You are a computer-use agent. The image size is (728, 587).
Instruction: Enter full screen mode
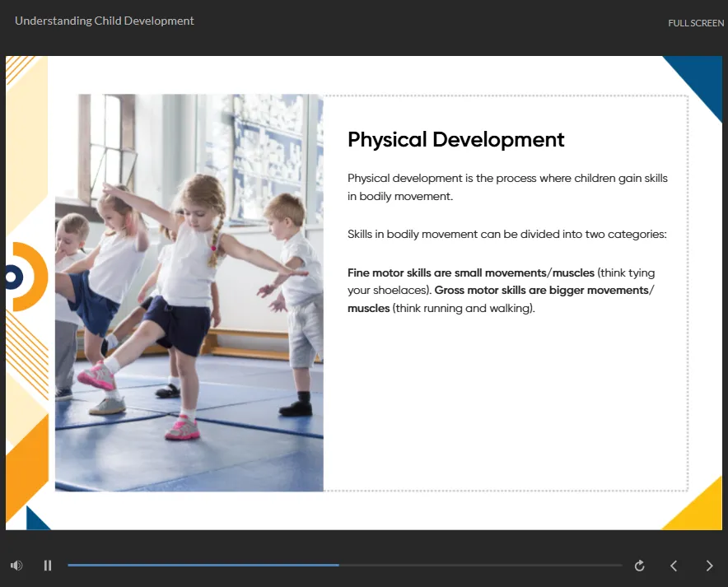click(696, 23)
